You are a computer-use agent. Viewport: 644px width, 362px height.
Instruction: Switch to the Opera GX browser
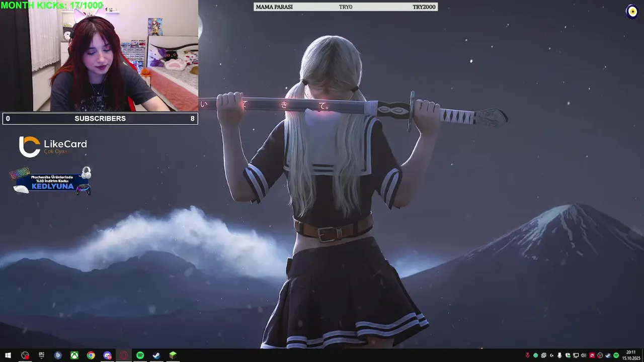[124, 355]
